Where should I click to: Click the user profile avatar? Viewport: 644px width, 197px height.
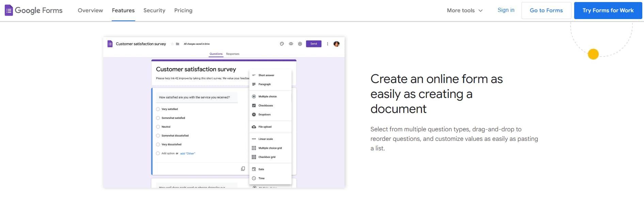[x=336, y=44]
